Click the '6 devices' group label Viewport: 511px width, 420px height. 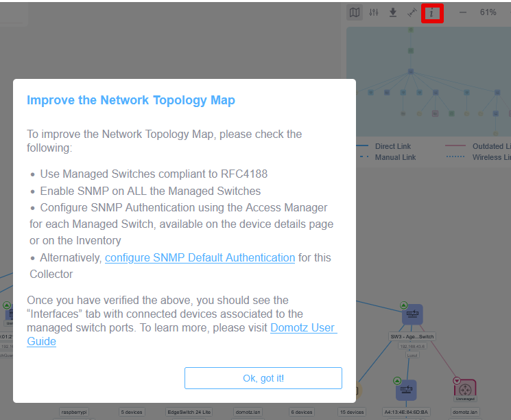[302, 412]
